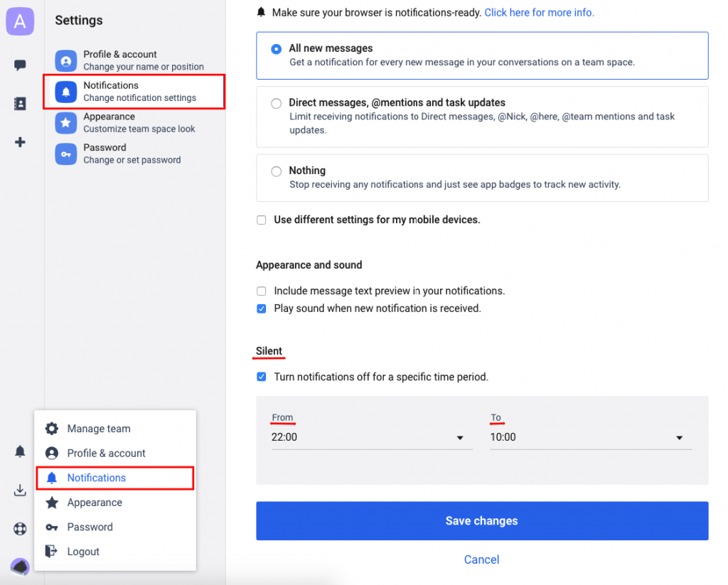Open the workspace avatar labeled A
728x585 pixels.
[x=20, y=21]
